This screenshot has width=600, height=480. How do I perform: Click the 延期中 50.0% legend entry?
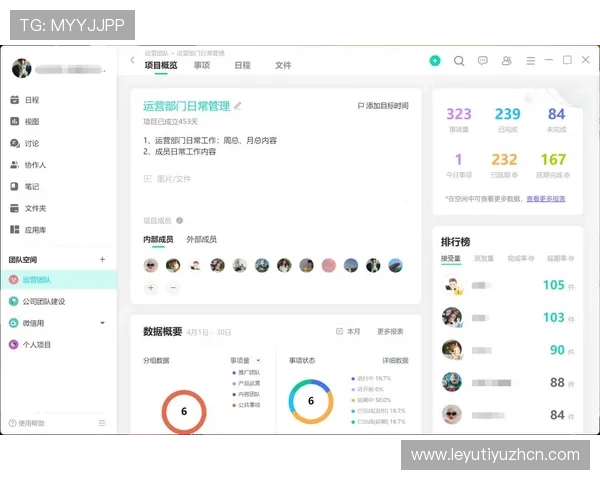[371, 400]
